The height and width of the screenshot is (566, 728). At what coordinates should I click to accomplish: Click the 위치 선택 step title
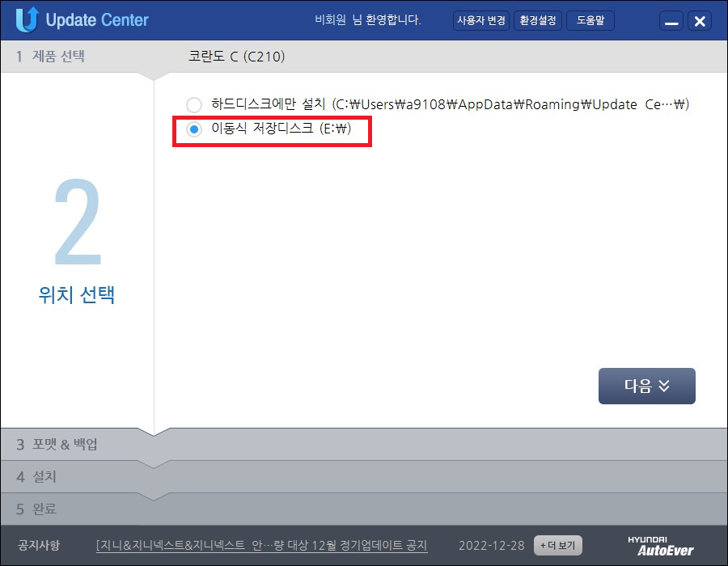(77, 294)
